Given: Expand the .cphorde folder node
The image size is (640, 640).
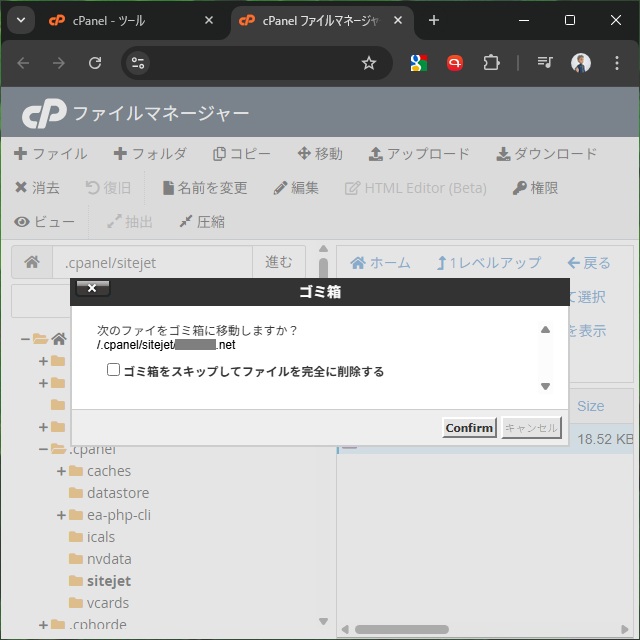Looking at the screenshot, I should point(43,625).
